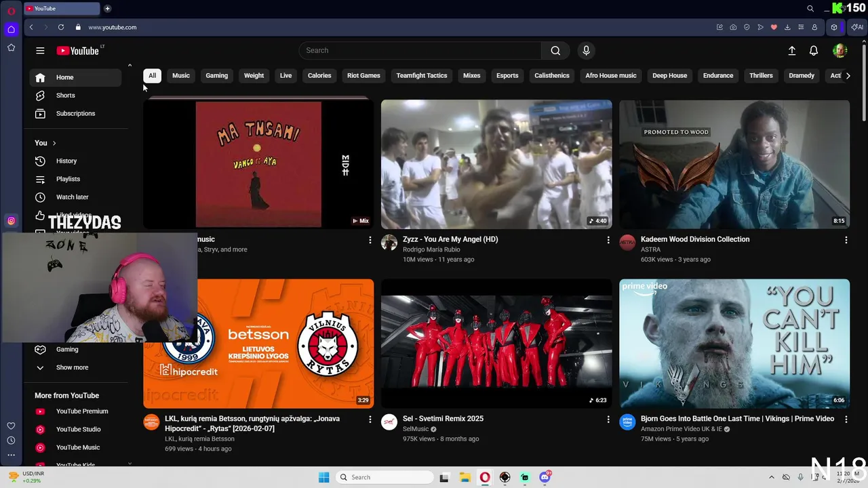Open Opera sidebar home button
Screen dimensions: 868x488
coord(11,29)
